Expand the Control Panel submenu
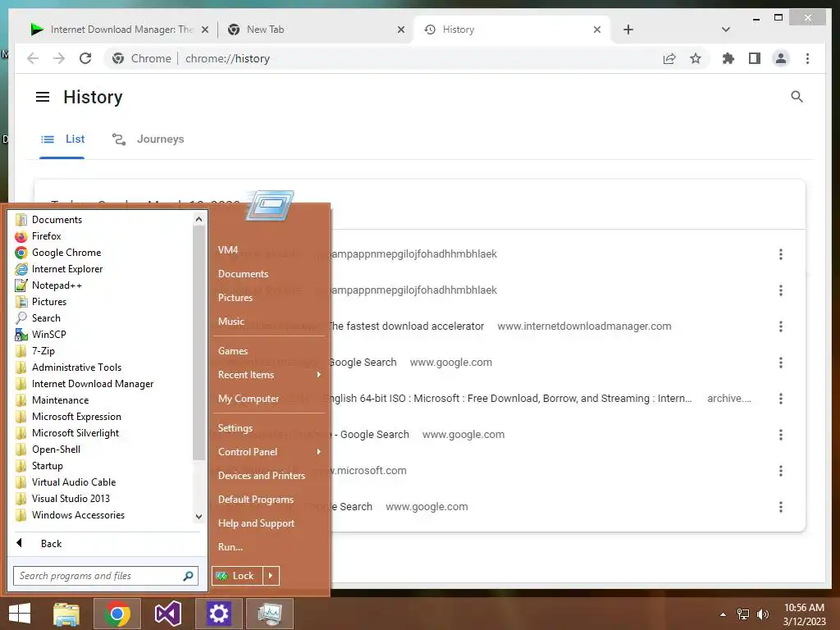The width and height of the screenshot is (840, 630). coord(269,452)
